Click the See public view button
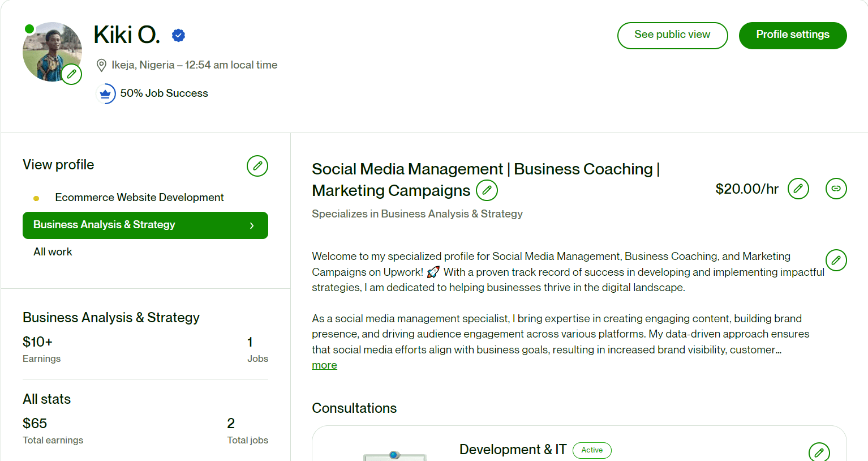This screenshot has width=868, height=461. 672,35
